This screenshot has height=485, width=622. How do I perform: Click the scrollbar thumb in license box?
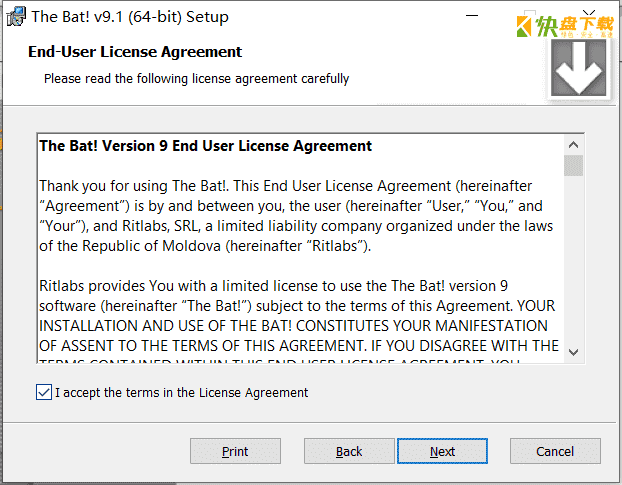click(573, 165)
